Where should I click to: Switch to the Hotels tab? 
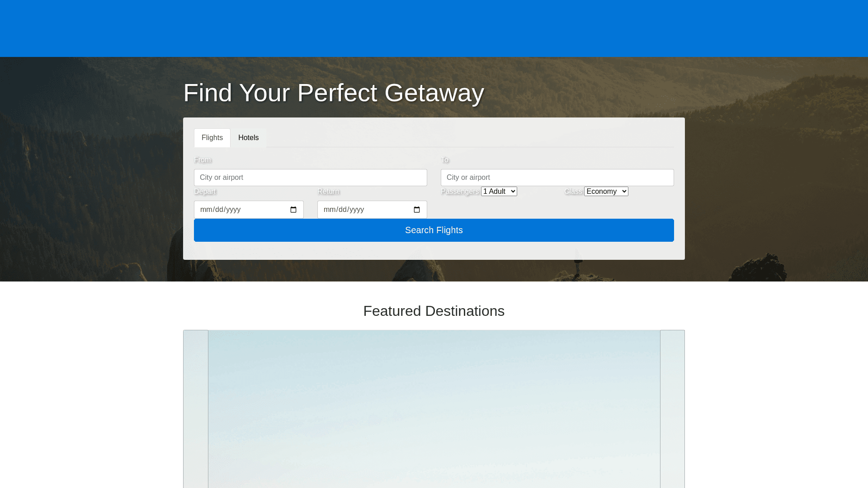248,138
